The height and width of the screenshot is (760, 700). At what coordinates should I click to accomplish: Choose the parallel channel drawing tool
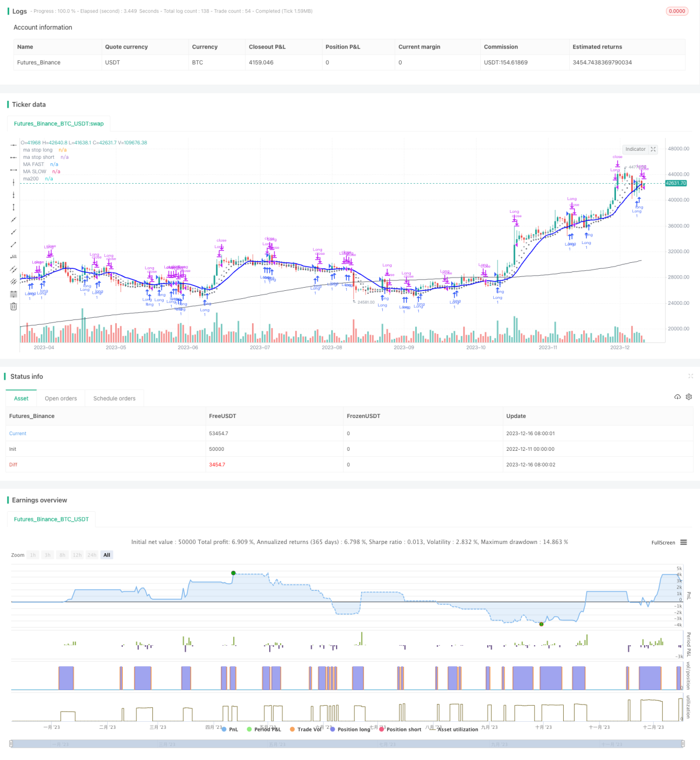click(13, 269)
